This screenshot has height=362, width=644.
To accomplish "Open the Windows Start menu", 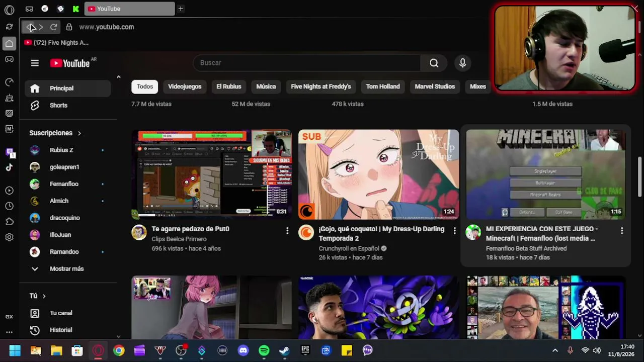I will pos(15,350).
